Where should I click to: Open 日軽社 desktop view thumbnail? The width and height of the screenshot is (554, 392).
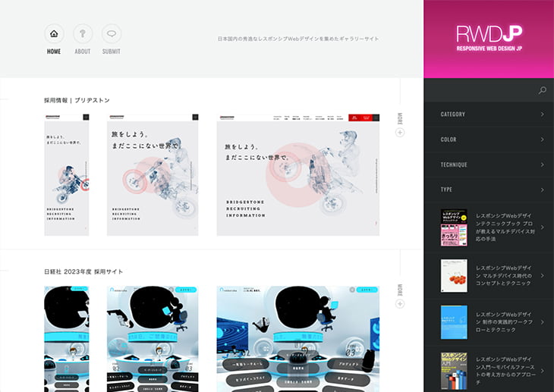point(297,339)
